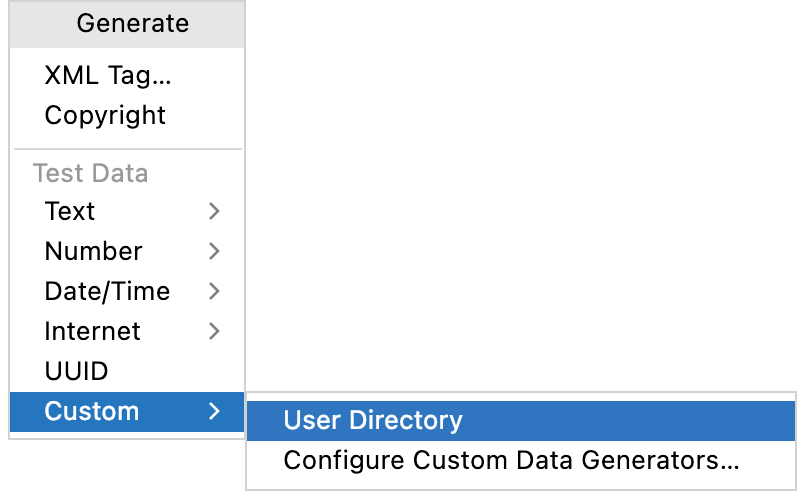Click the separator line below Copyright
The image size is (804, 498).
click(x=128, y=149)
